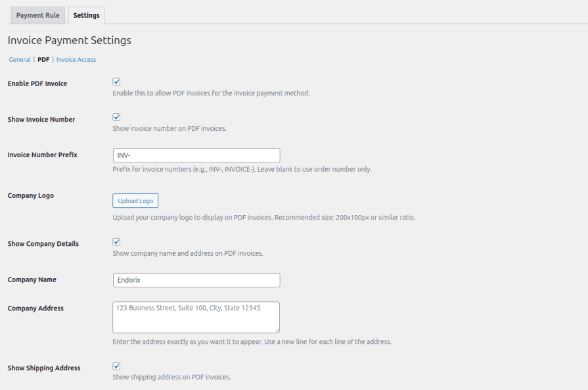The height and width of the screenshot is (390, 588).
Task: Uncheck the Enable PDF Invoice checkbox
Action: 116,82
